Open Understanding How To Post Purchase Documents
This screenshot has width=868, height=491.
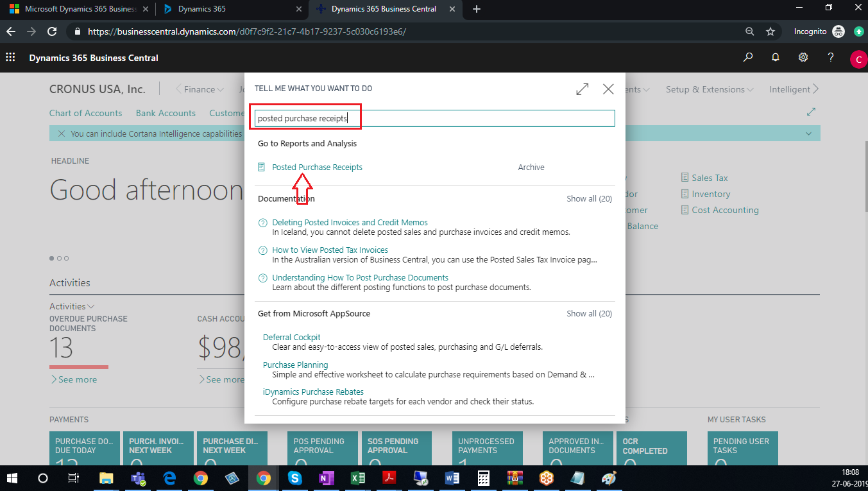[x=360, y=277]
